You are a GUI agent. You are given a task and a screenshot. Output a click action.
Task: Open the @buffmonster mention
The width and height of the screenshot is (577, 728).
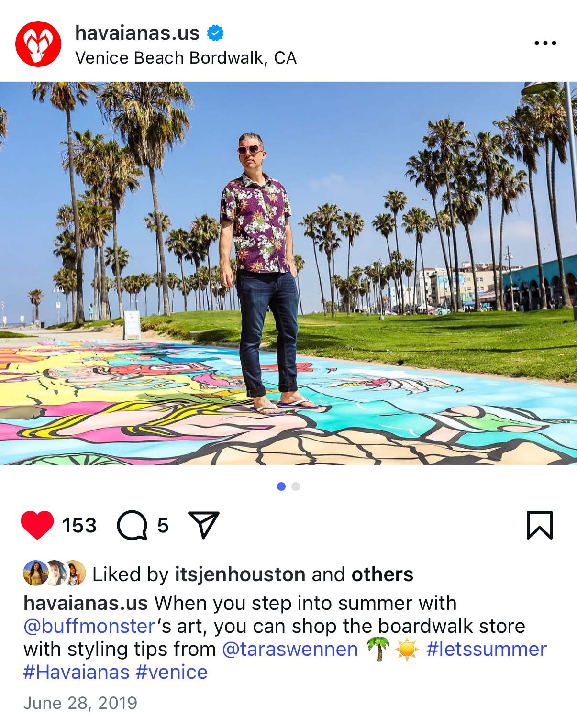coord(89,626)
